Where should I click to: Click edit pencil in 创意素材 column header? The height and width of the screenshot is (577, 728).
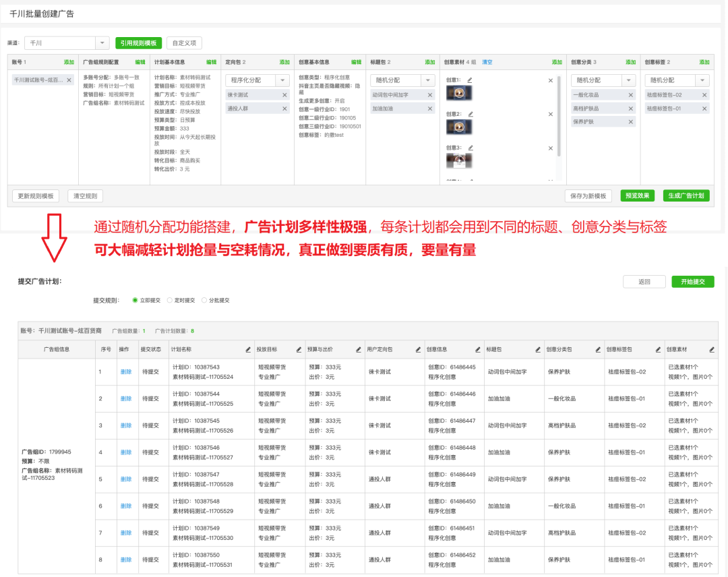coord(712,350)
